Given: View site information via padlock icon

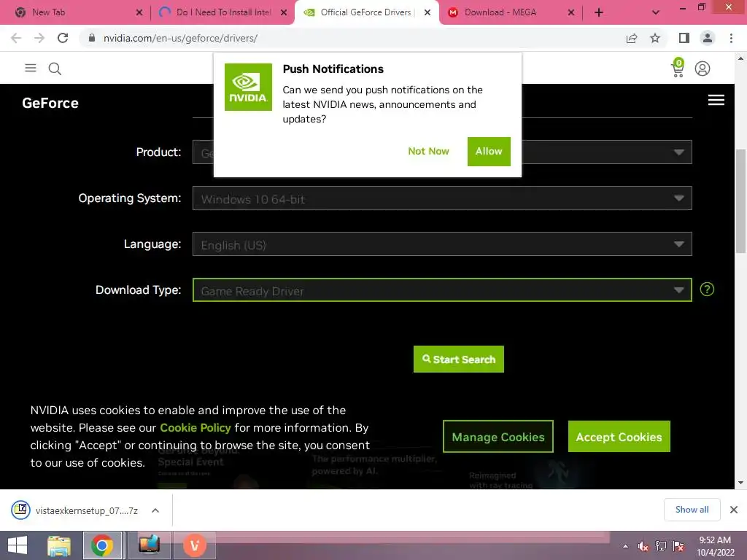Looking at the screenshot, I should (x=91, y=38).
